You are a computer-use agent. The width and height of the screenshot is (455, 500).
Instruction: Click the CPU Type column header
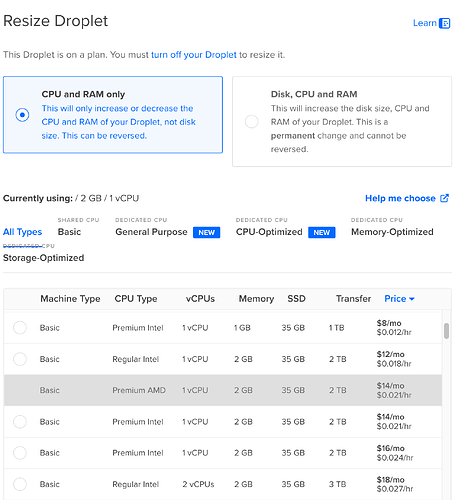136,299
